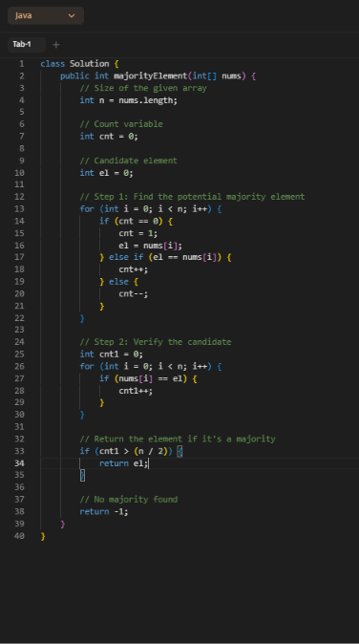Click the comment '// Size of the given array'
Image resolution: width=359 pixels, height=644 pixels.
click(143, 88)
